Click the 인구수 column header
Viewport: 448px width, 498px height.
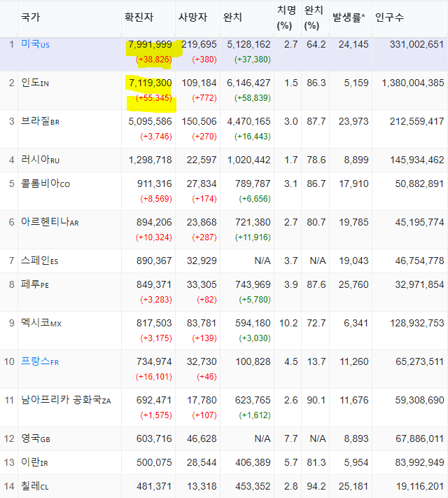[x=389, y=17]
